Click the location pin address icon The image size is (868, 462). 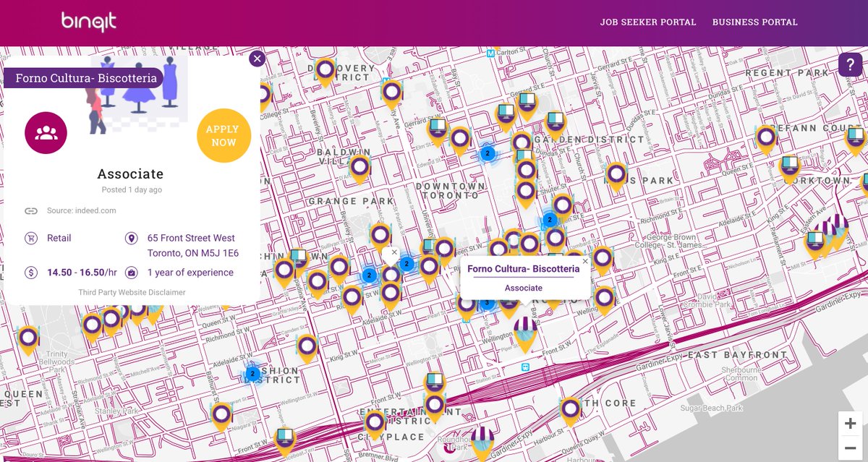pyautogui.click(x=131, y=238)
